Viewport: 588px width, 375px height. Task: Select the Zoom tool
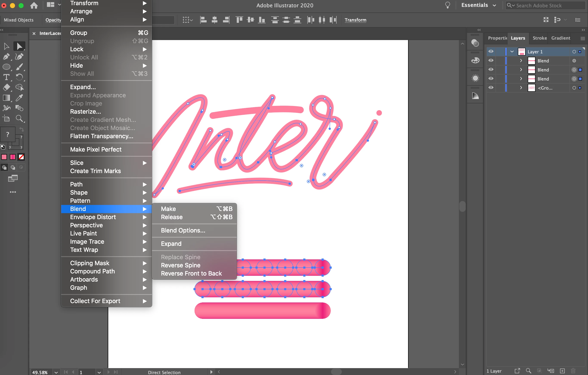click(19, 118)
